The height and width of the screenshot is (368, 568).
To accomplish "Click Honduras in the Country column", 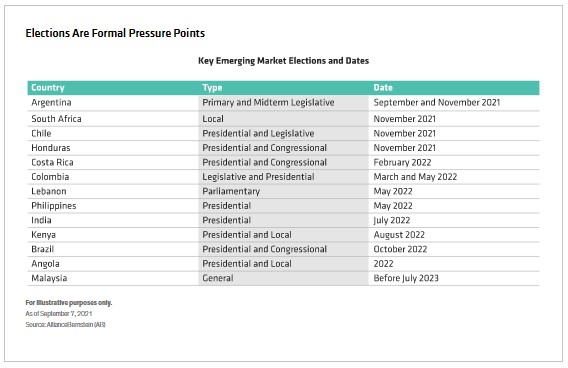I will (51, 148).
